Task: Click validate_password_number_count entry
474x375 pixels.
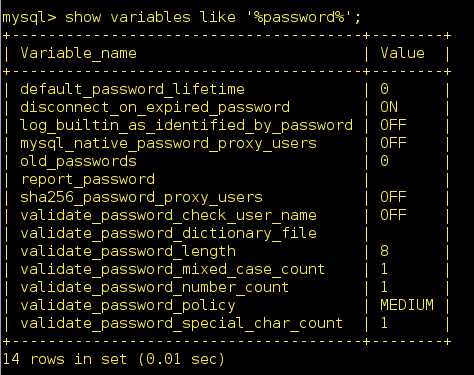Action: 155,287
